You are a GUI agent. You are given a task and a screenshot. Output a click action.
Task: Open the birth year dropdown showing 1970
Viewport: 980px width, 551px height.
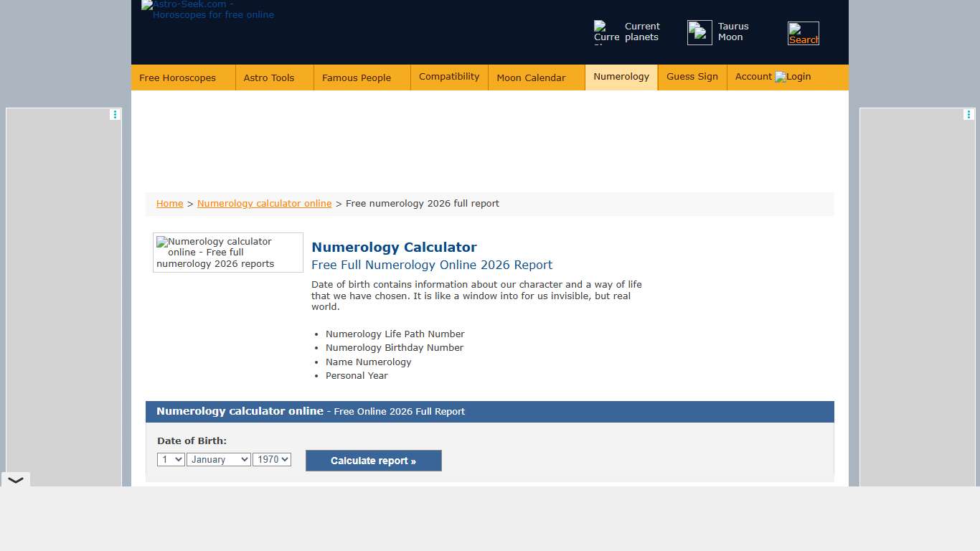[x=271, y=459]
